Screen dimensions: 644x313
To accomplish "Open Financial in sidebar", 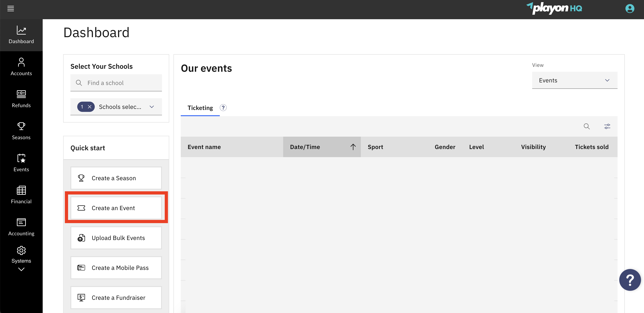I will pyautogui.click(x=21, y=195).
